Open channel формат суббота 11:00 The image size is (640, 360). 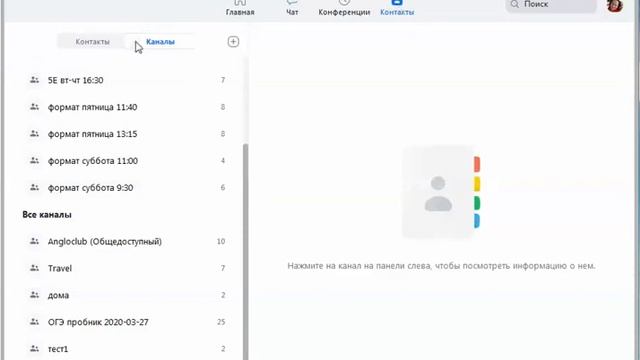[127, 161]
